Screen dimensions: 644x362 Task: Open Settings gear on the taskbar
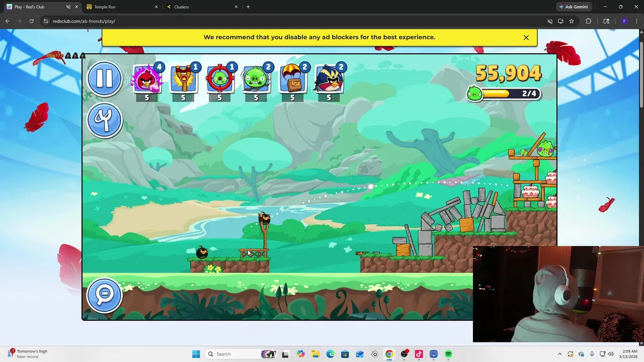pos(374,354)
